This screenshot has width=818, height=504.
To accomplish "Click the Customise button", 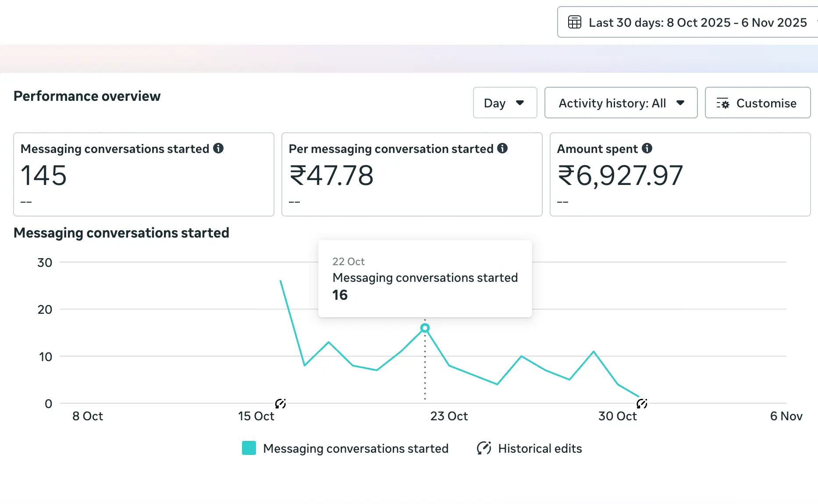I will click(757, 103).
